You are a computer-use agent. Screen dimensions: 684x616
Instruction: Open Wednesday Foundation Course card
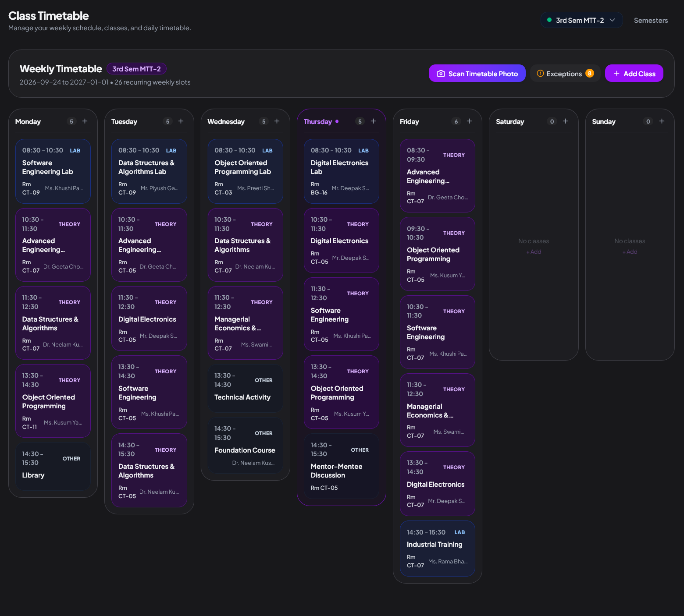tap(246, 446)
